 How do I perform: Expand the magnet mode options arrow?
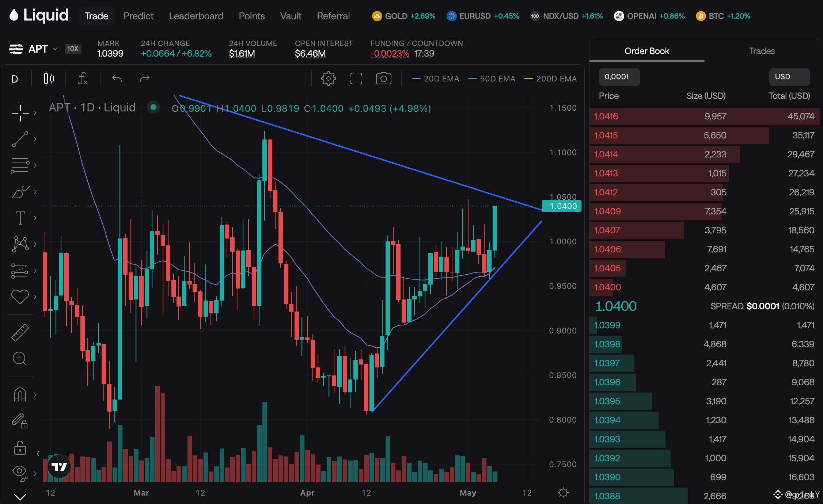coord(35,394)
